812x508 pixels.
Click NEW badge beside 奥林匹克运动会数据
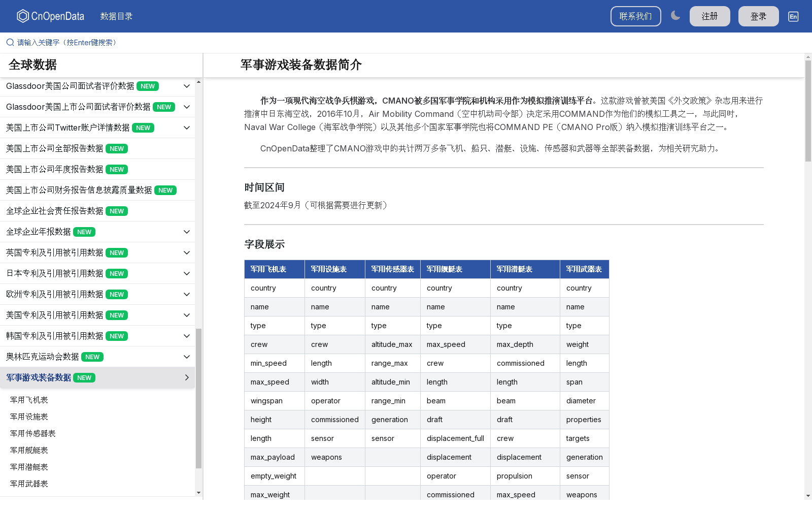(92, 357)
